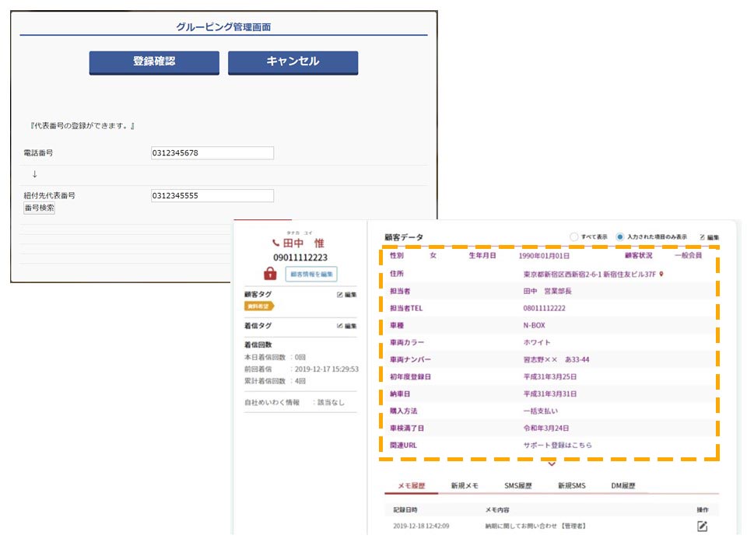Click the 担当者TEL value 08011112222

[x=544, y=308]
